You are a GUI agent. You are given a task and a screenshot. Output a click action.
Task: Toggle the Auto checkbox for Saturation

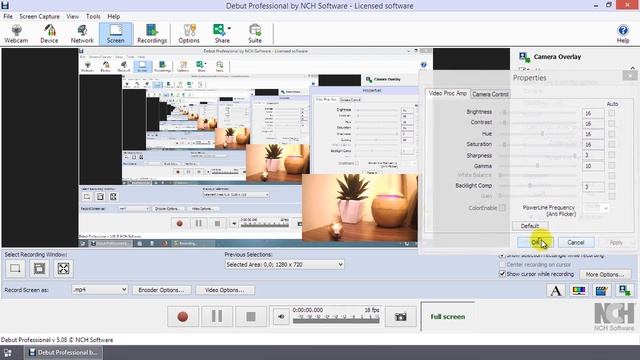point(611,144)
